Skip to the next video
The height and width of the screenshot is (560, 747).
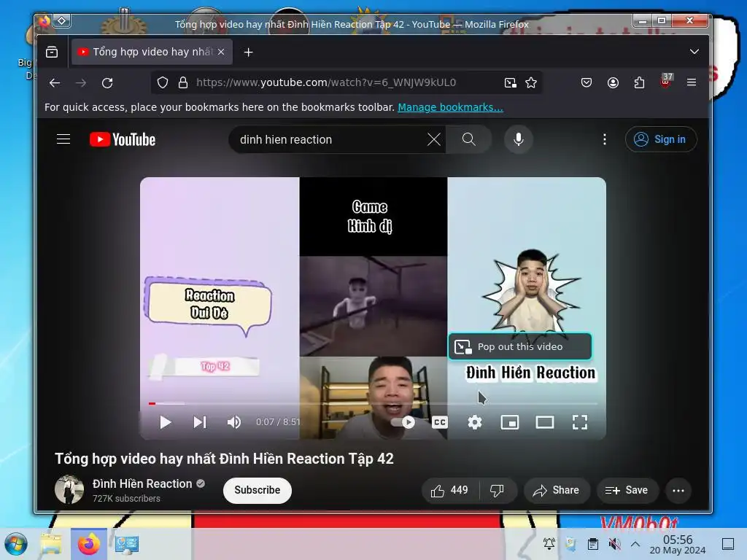(x=200, y=422)
